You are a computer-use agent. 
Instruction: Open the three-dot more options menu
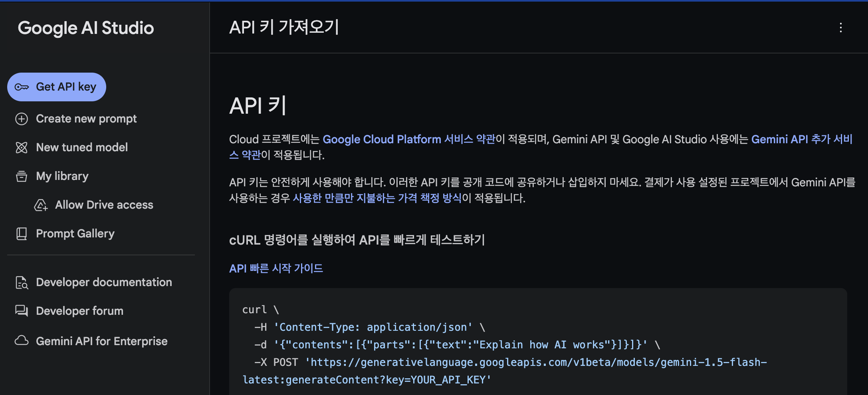point(841,28)
